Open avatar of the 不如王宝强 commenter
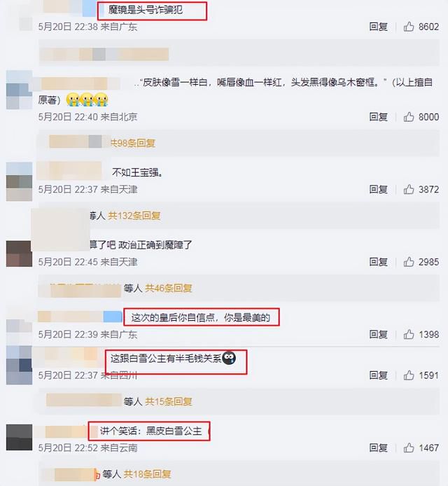 (19, 181)
